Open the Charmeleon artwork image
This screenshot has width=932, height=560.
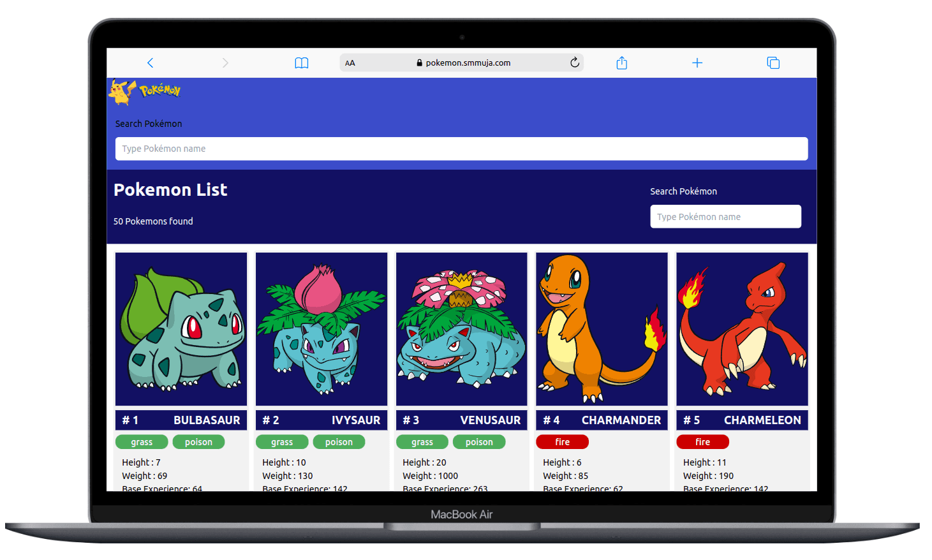(x=742, y=329)
